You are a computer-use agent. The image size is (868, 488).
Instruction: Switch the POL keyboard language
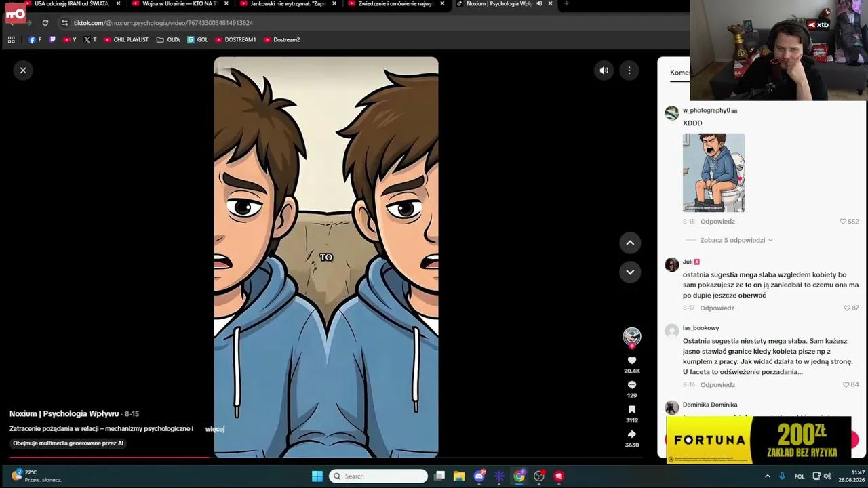(800, 476)
